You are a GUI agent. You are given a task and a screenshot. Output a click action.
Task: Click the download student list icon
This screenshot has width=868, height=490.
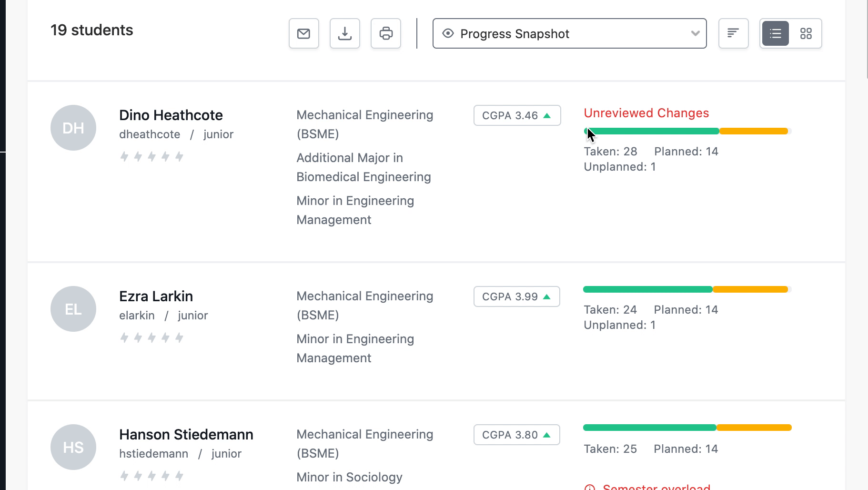tap(344, 33)
